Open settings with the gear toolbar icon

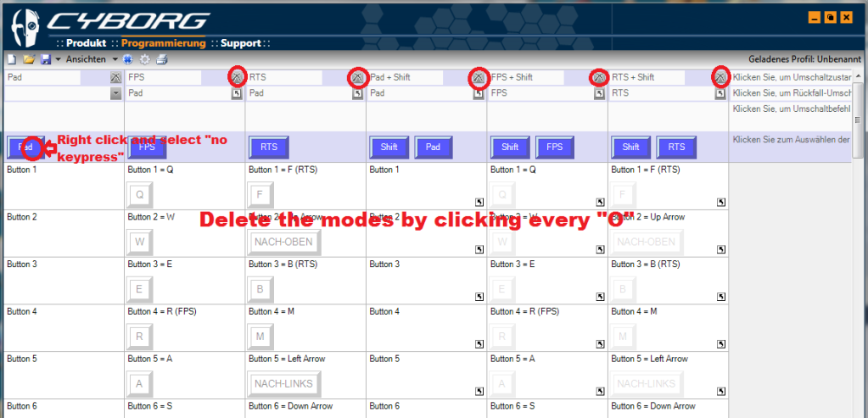coord(144,59)
